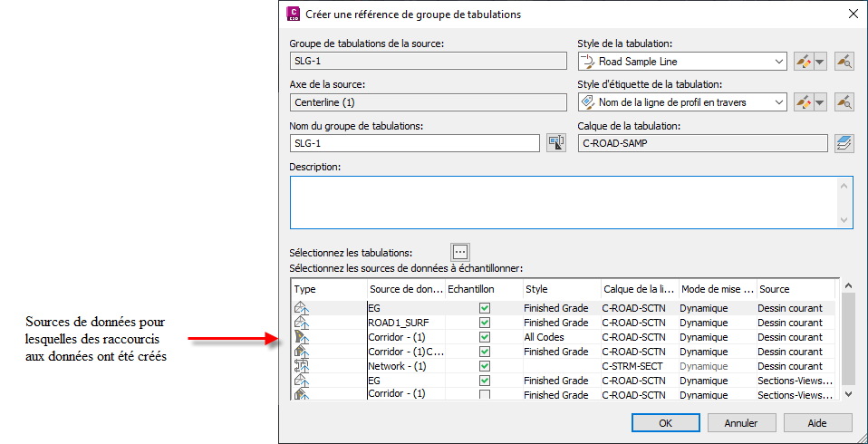Image resolution: width=868 pixels, height=444 pixels.
Task: Click the tabulation layer picker icon
Action: tap(844, 143)
